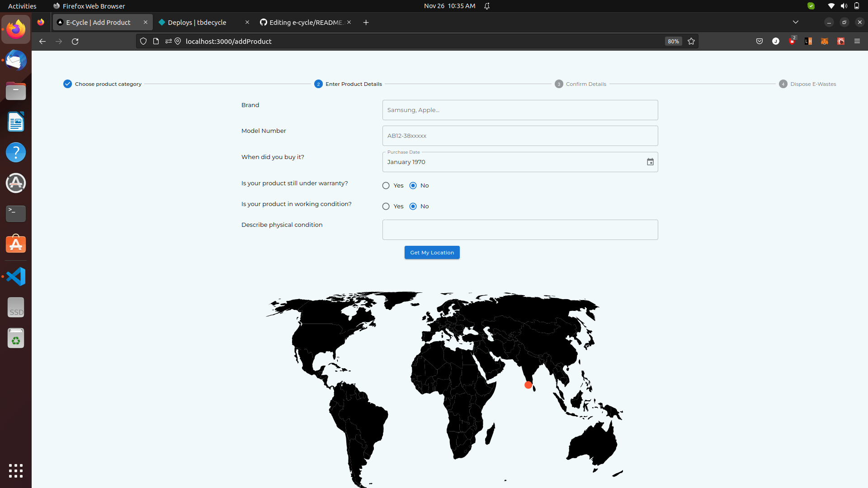Viewport: 868px width, 488px height.
Task: Select No for product under warranty
Action: coord(413,186)
